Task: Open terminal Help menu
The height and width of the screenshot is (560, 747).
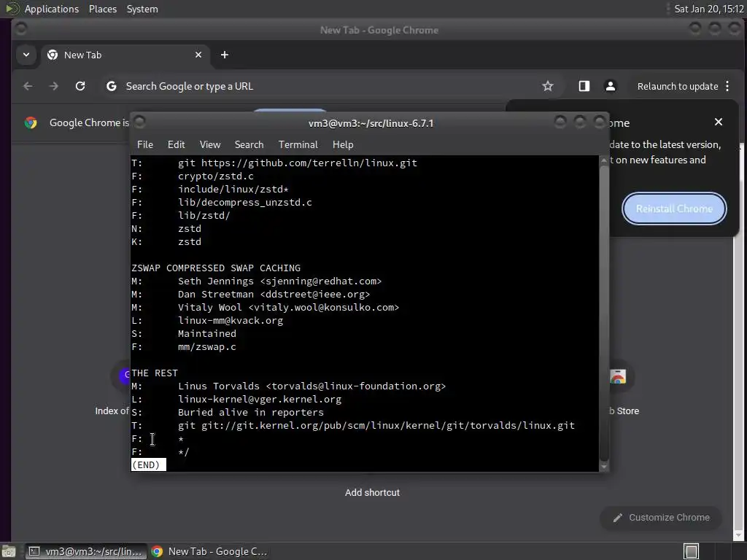Action: [x=343, y=144]
